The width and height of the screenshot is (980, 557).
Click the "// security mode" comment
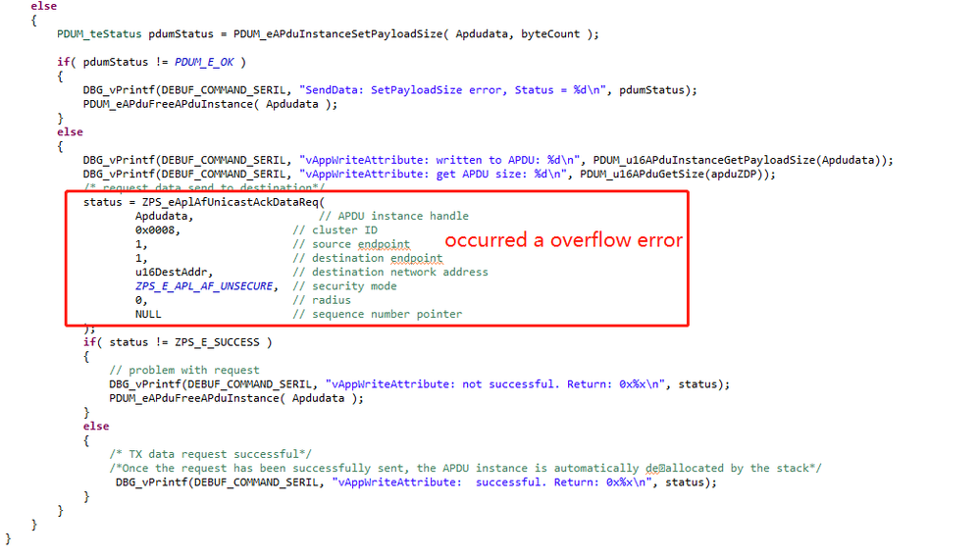click(x=345, y=286)
